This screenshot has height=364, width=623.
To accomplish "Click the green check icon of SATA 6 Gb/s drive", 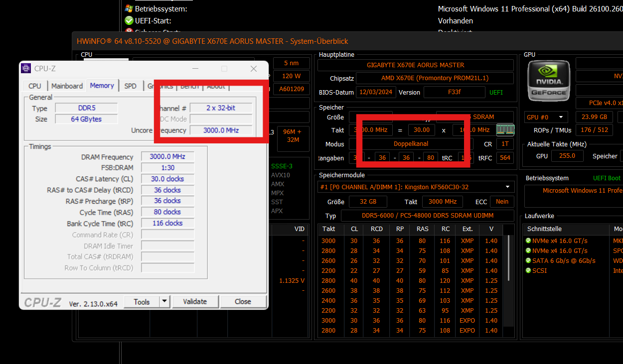I will point(528,260).
